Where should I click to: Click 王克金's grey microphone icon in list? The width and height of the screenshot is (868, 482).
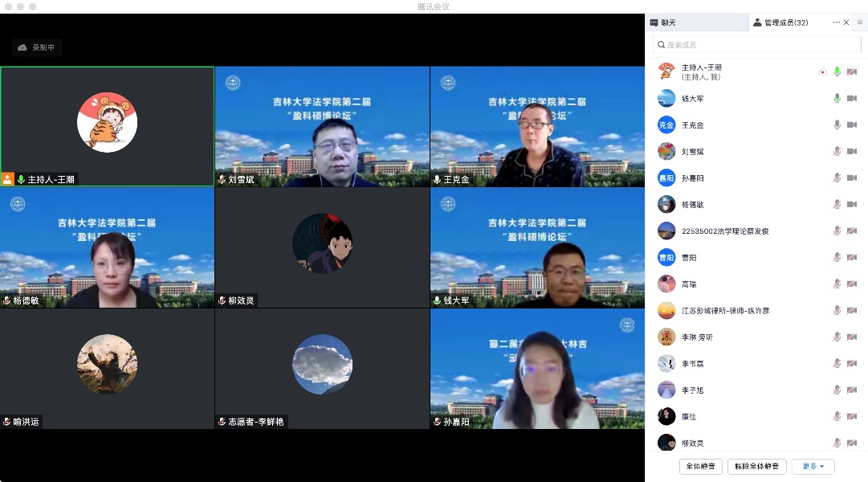pyautogui.click(x=837, y=125)
